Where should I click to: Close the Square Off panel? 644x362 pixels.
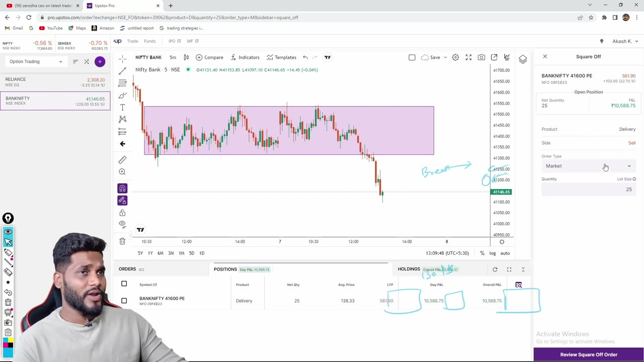click(x=545, y=57)
